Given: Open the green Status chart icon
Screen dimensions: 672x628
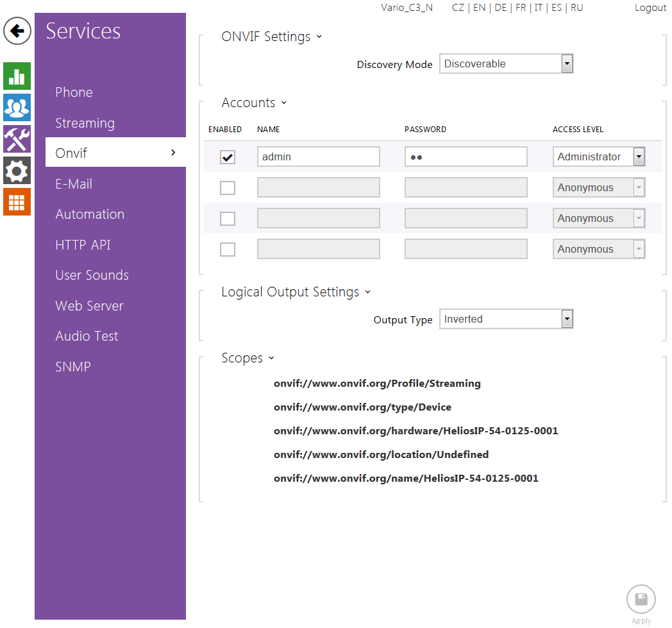Looking at the screenshot, I should tap(17, 76).
